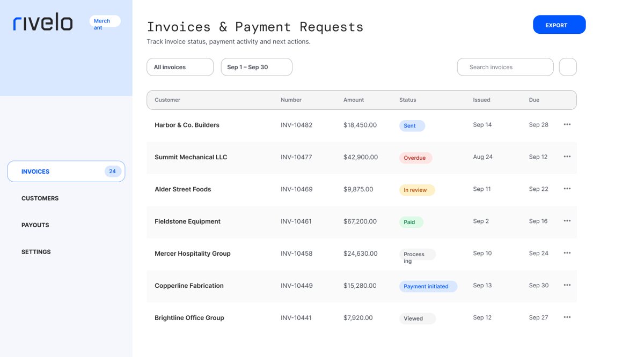Select customer Mercer Hospitality Group
This screenshot has height=357, width=644.
click(x=193, y=254)
